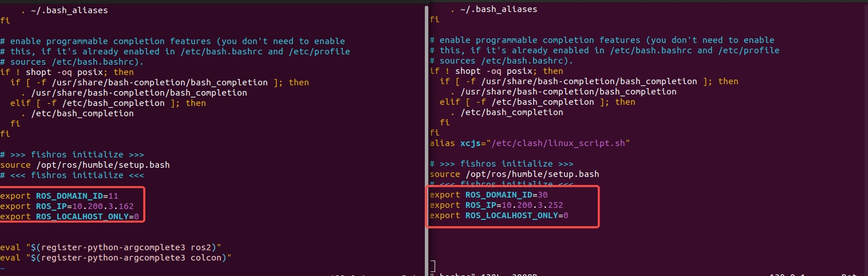Click ROS_DOMAIN_ID=11 line in left pane
This screenshot has height=276, width=868.
tap(59, 196)
